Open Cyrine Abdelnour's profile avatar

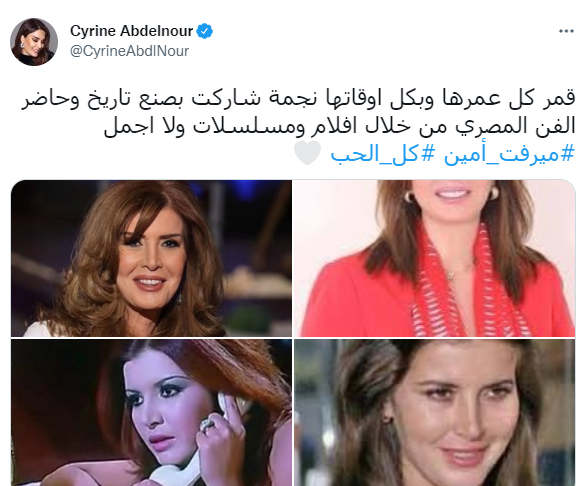point(34,42)
